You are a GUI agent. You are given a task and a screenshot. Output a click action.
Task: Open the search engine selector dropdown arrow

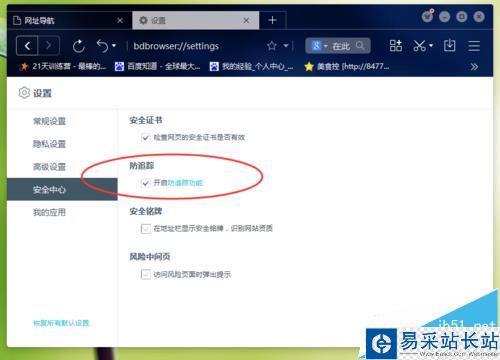coord(326,46)
